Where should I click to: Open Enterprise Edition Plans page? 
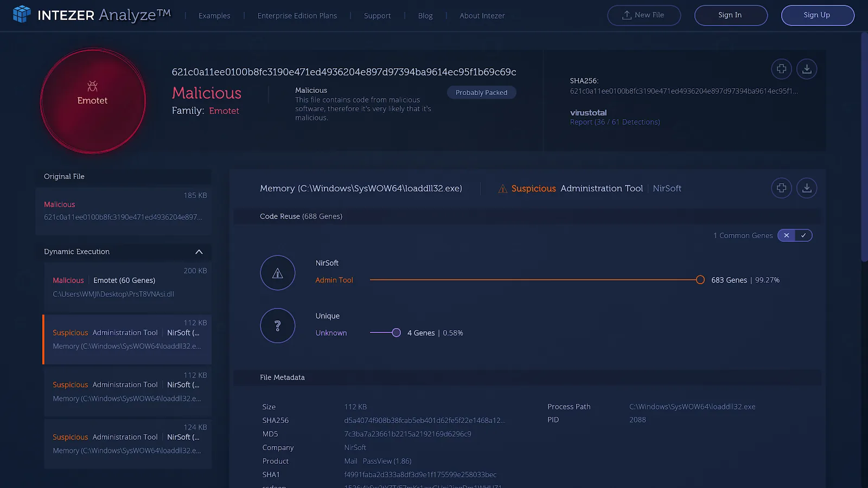(x=297, y=16)
